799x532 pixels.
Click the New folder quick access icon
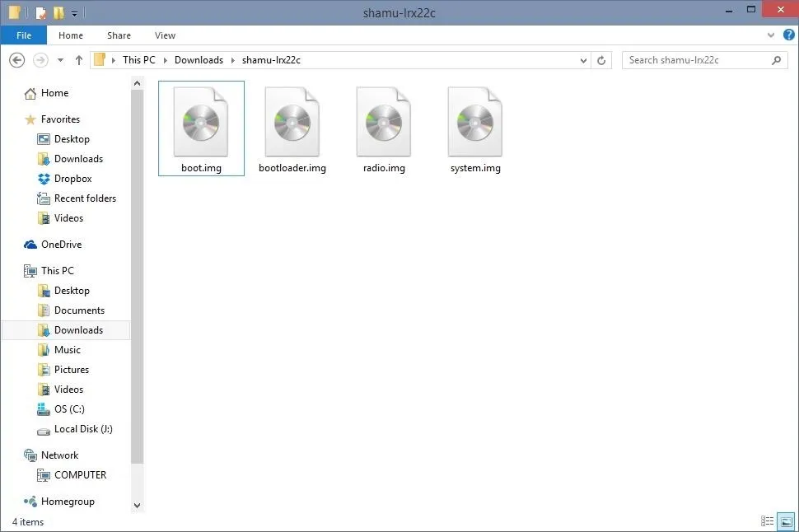[58, 12]
